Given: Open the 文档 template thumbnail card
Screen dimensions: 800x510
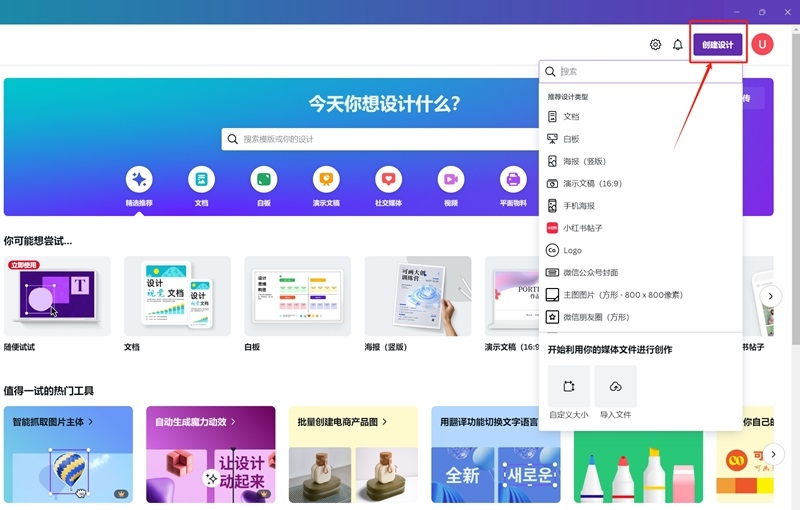Looking at the screenshot, I should tap(177, 296).
